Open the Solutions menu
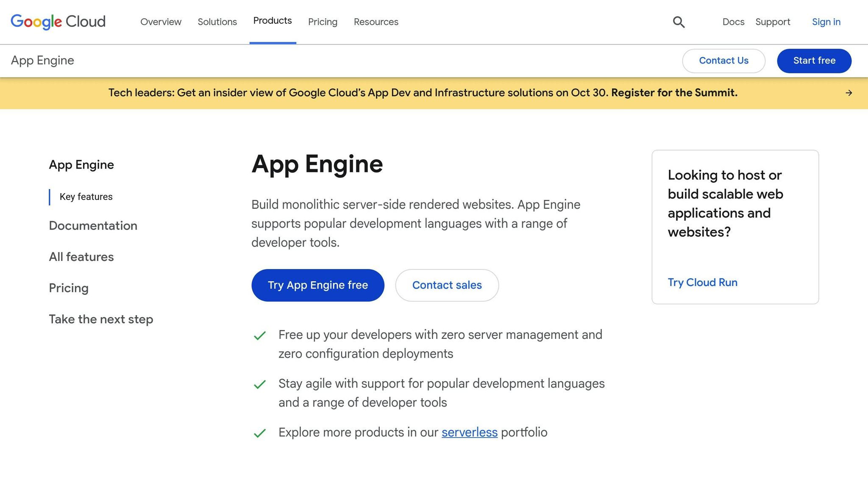Screen dimensions: 868x488 point(217,22)
